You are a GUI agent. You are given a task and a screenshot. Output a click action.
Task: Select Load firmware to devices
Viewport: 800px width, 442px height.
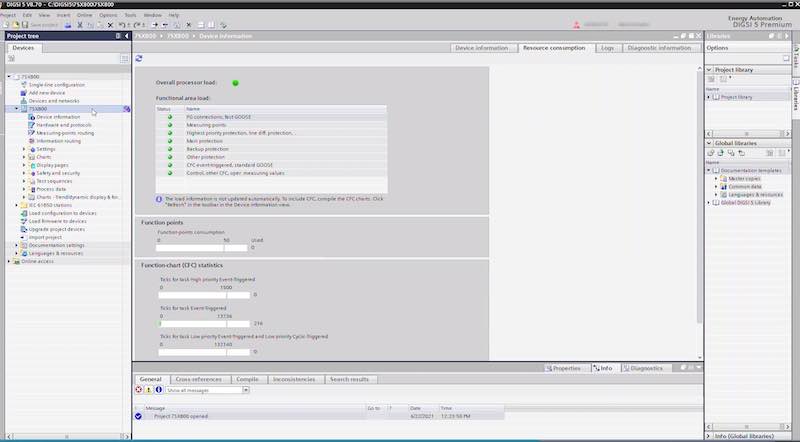(x=58, y=221)
